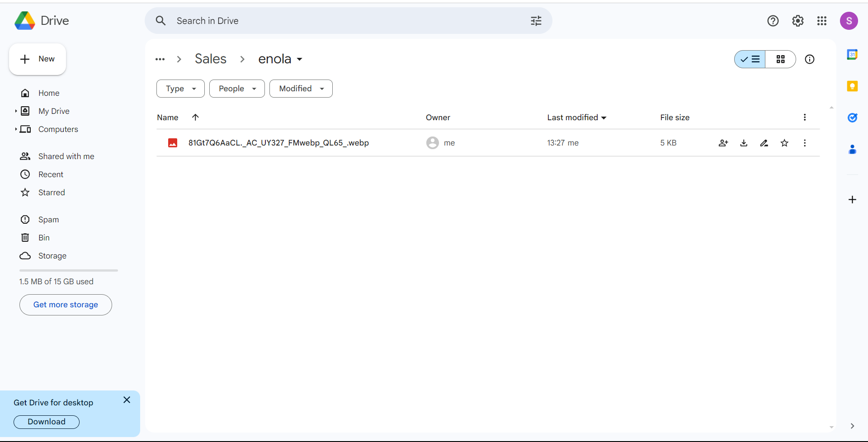Star the 81Gt7Q6AaCL webp file

click(x=784, y=143)
